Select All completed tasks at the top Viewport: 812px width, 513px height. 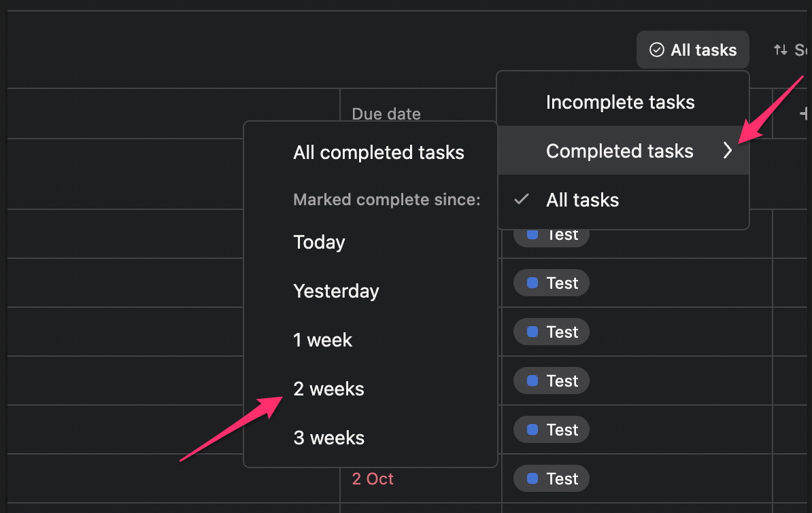379,152
